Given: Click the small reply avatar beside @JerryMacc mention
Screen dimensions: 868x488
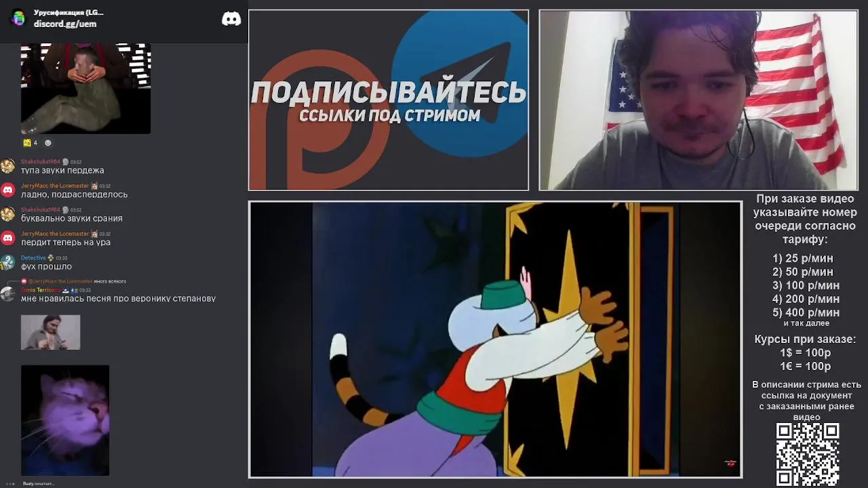Looking at the screenshot, I should (24, 281).
